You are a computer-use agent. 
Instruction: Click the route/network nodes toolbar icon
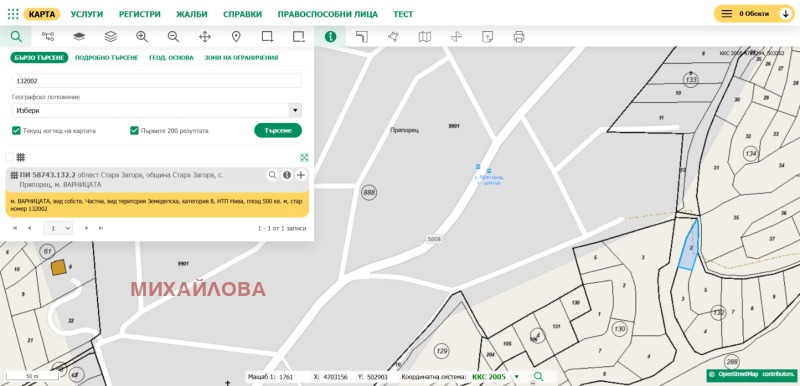coord(48,37)
